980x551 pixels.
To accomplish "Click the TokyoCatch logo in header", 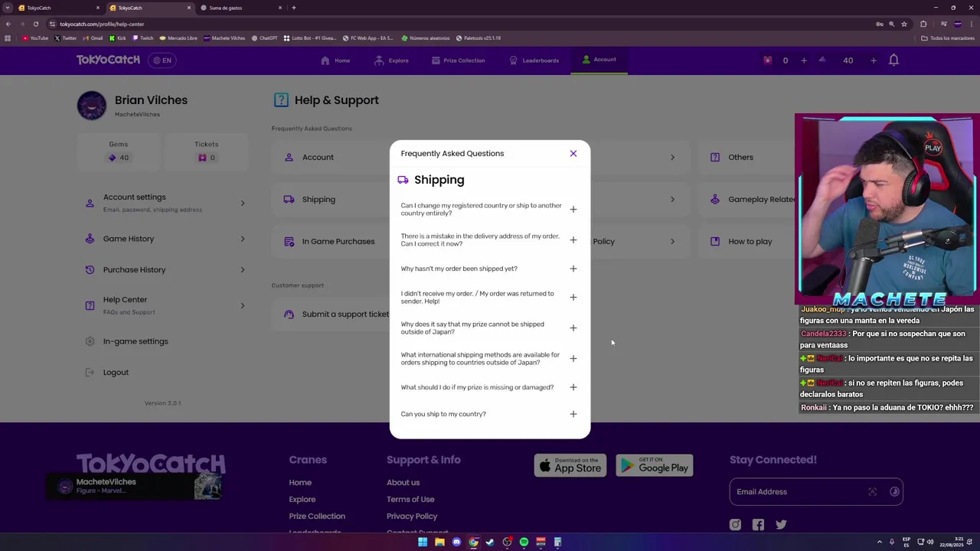I will [x=108, y=60].
